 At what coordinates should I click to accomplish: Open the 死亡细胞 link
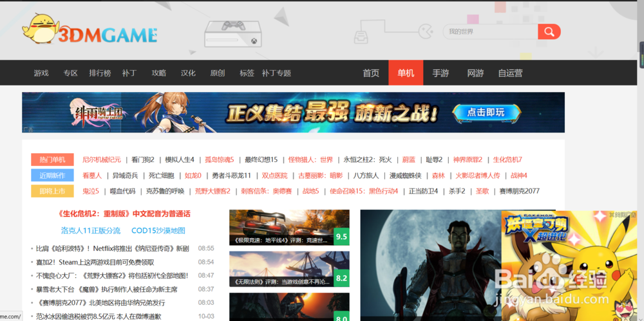tap(162, 176)
